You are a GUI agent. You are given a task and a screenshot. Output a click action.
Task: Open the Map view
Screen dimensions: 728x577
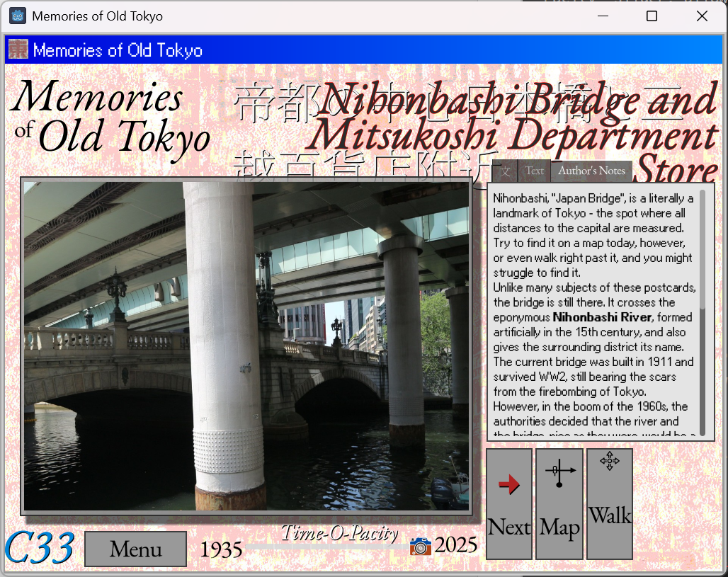[559, 503]
